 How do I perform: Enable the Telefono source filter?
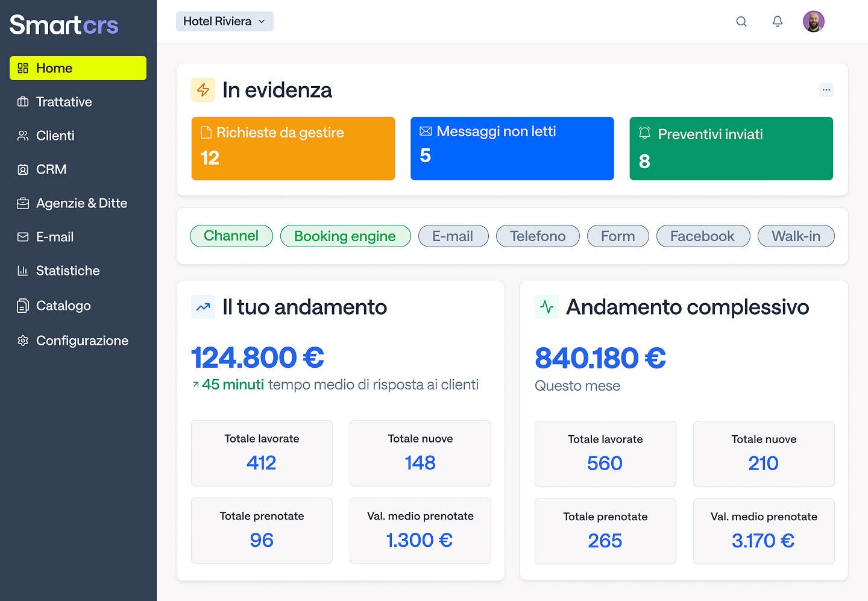click(x=537, y=236)
